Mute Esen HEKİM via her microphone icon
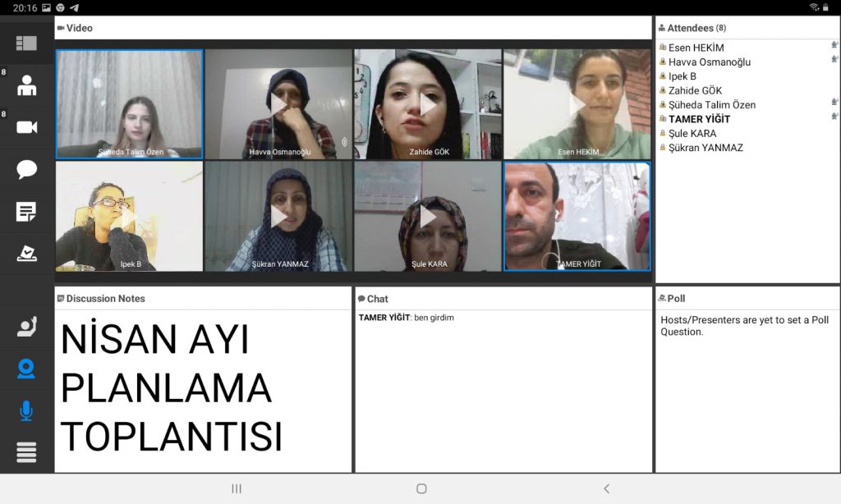 click(834, 47)
